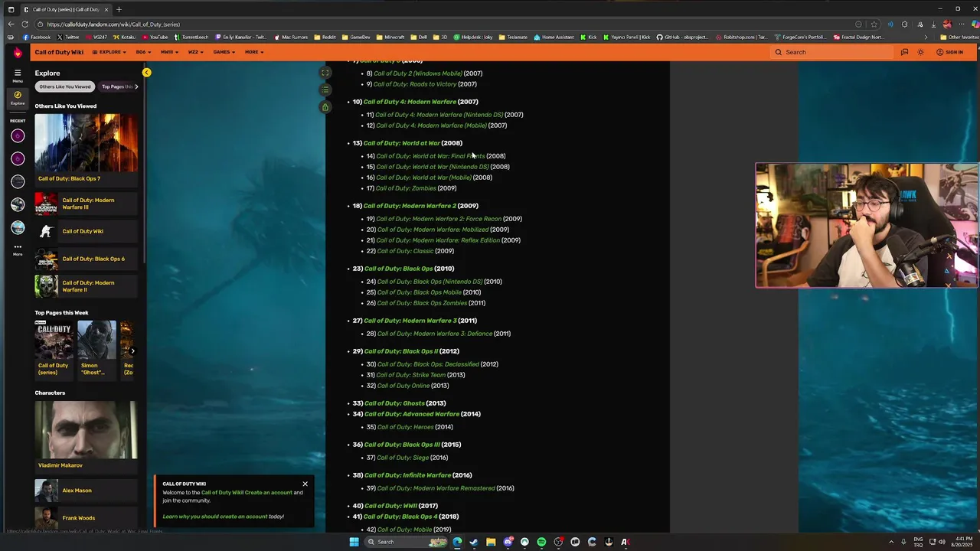Open Call of Duty: Black Ops 6 sidebar item

(86, 259)
